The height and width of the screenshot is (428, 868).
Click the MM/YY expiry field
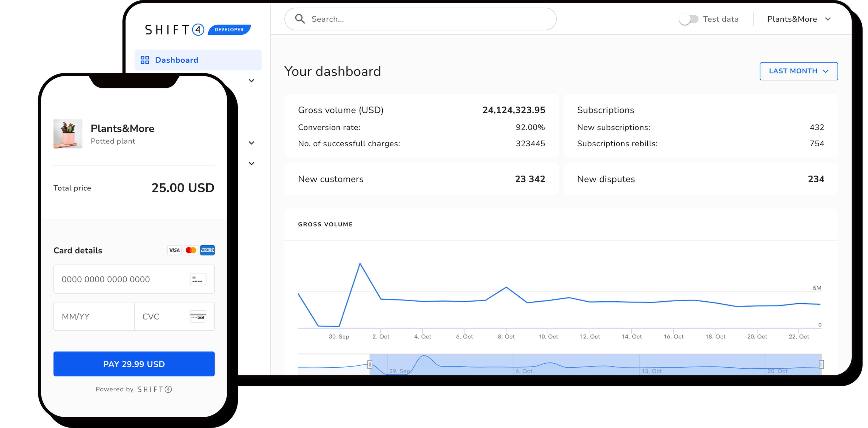click(94, 317)
